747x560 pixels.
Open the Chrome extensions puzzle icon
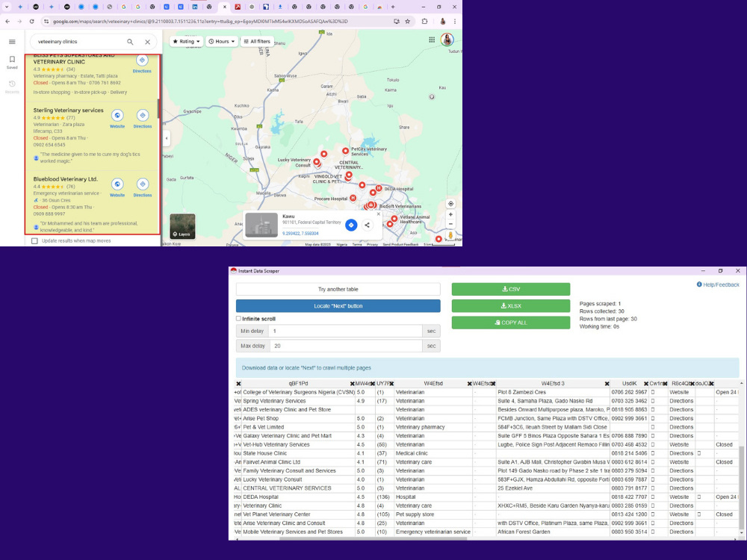425,22
